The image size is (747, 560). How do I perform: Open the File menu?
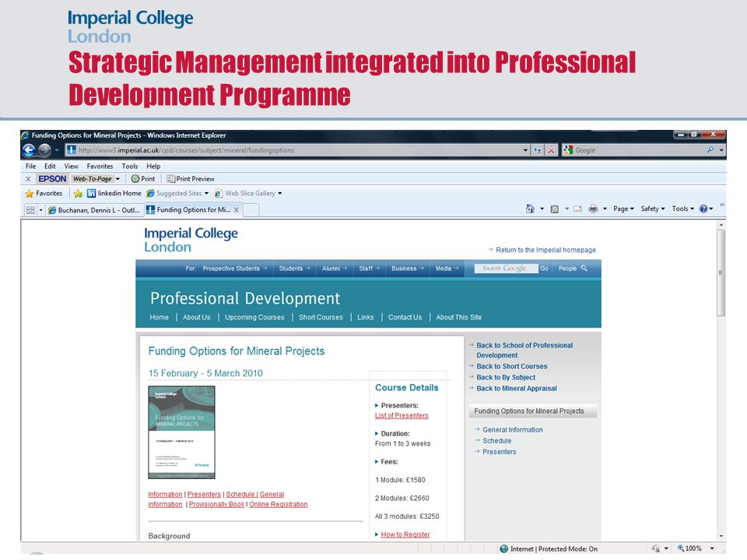(30, 166)
